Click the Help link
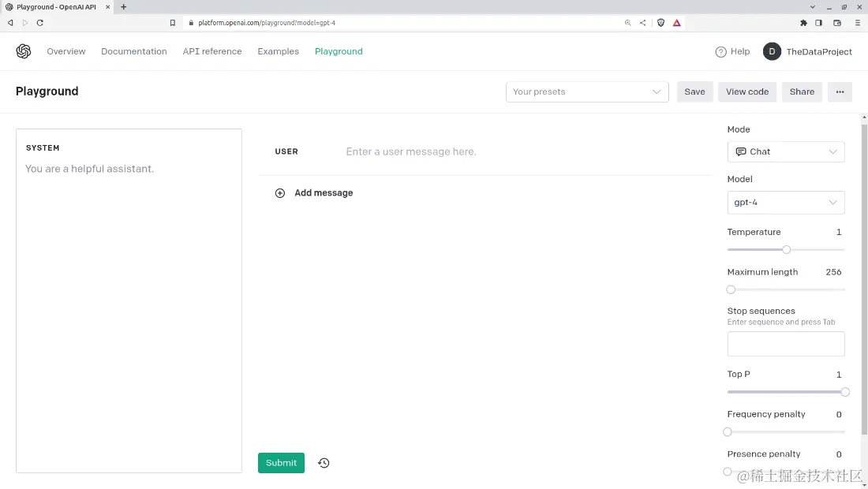This screenshot has width=868, height=489. (740, 51)
